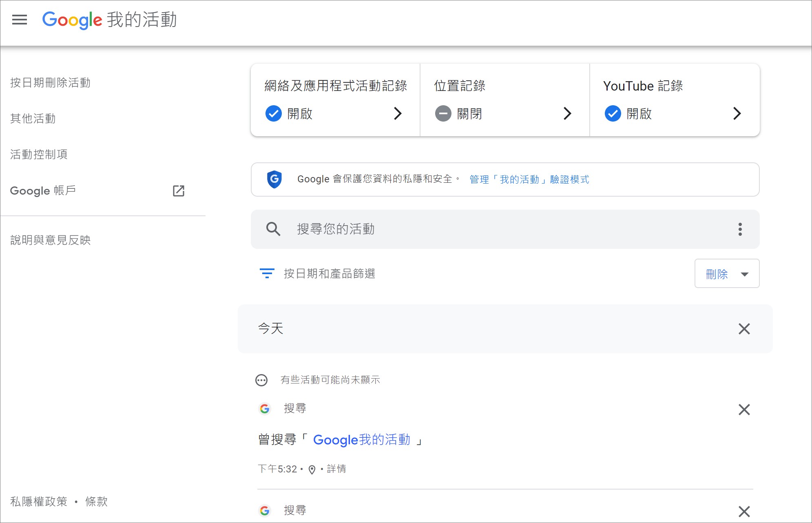The width and height of the screenshot is (812, 523).
Task: Click blue checkmark under YouTube 記錄
Action: [613, 113]
